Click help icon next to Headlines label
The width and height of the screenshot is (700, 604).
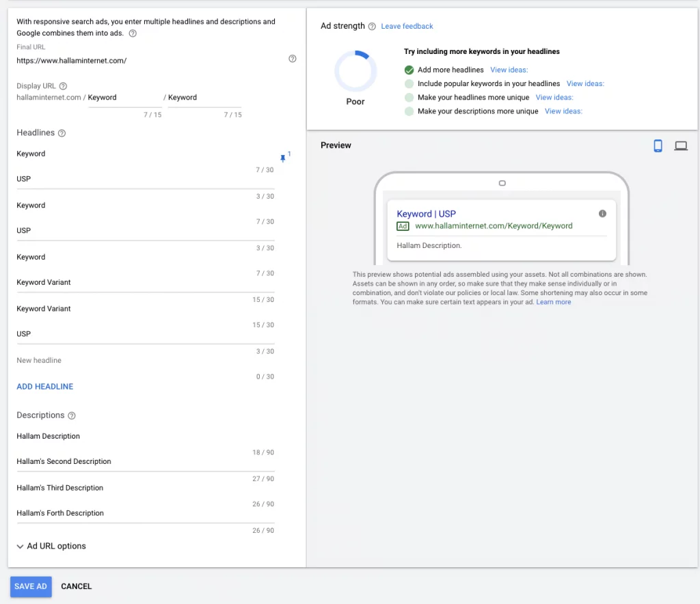(62, 133)
